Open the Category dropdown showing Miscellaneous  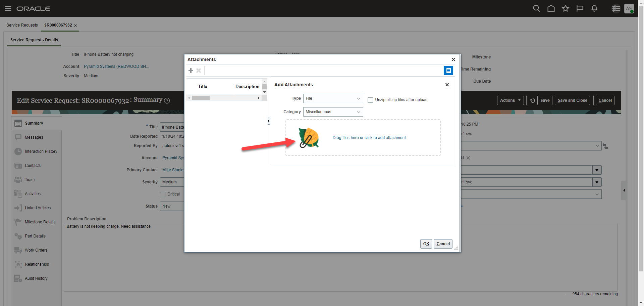click(x=333, y=112)
